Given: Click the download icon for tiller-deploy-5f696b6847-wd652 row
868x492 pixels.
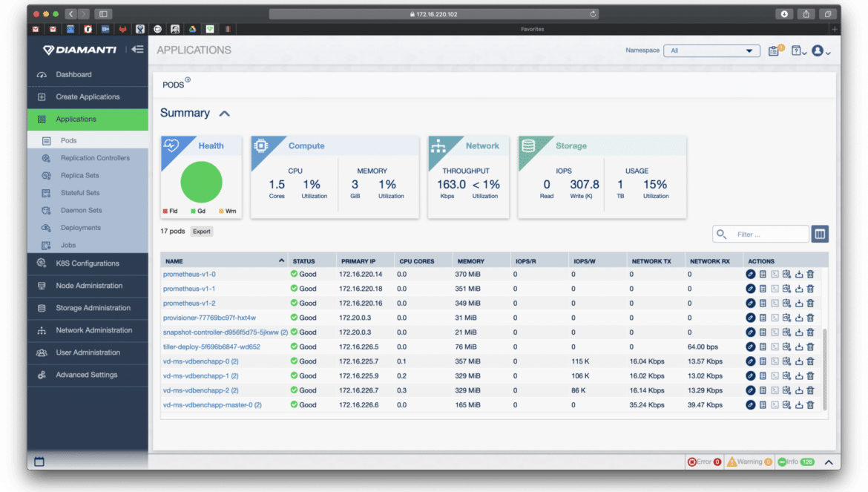Looking at the screenshot, I should click(799, 347).
